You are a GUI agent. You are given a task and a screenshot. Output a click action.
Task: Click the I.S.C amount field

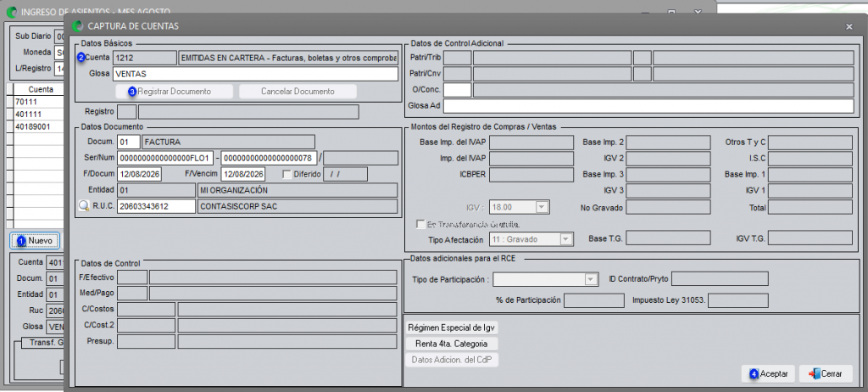click(810, 159)
